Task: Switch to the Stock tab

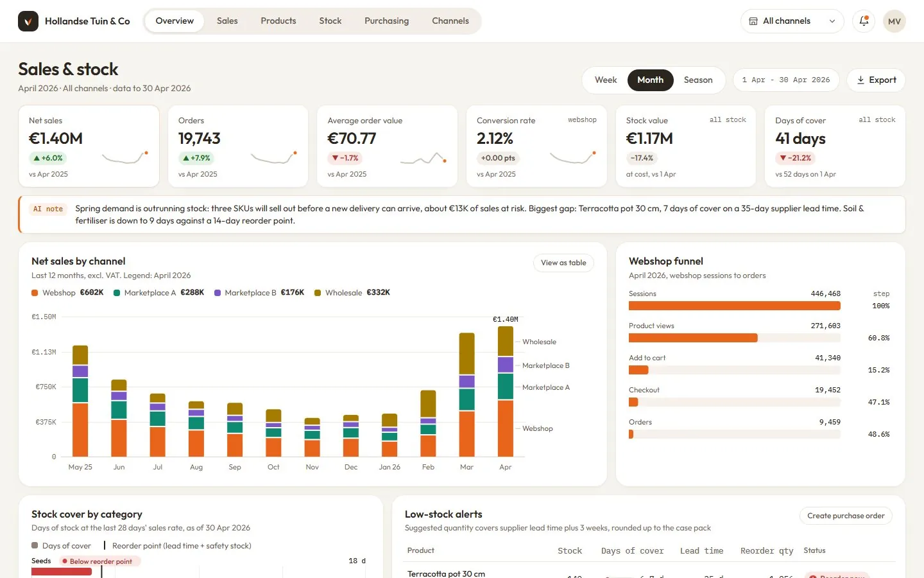Action: click(x=330, y=21)
